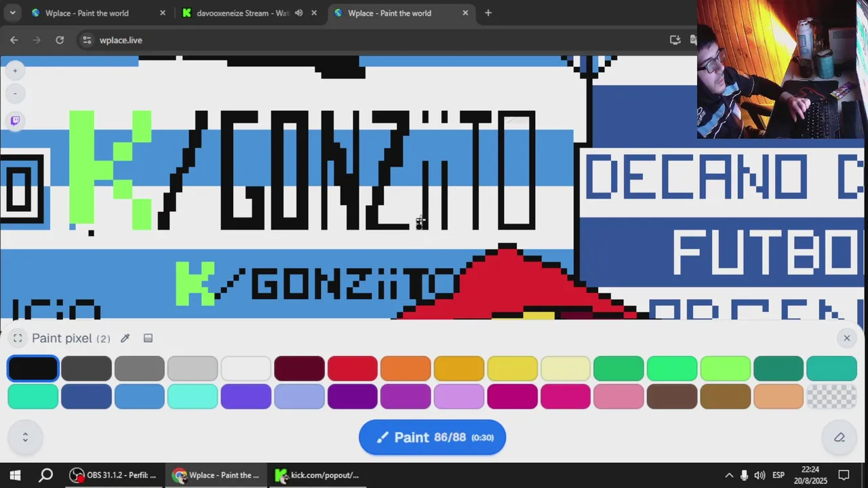Mute audio on davooxeneize tab
868x488 pixels.
pos(298,13)
